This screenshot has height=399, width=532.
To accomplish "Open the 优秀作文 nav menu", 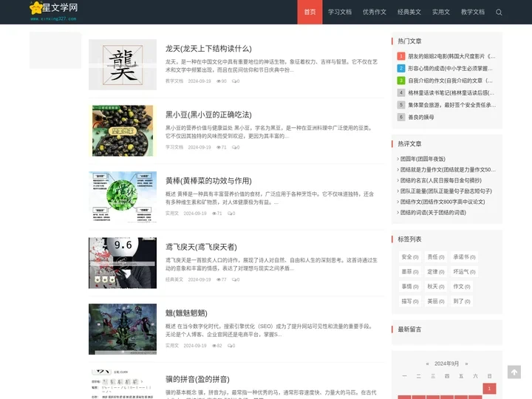I will (x=374, y=13).
